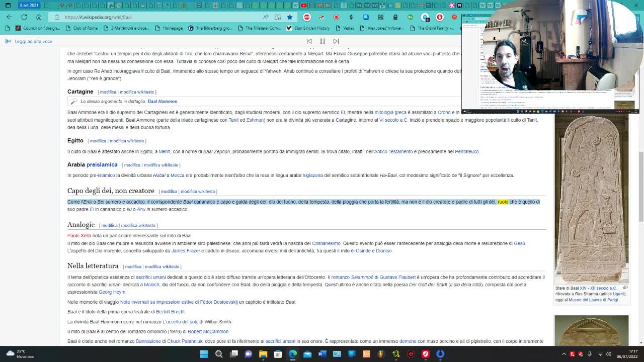This screenshot has height=362, width=644.
Task: Open 'The Orsini Family' bookmark
Action: pos(432,28)
